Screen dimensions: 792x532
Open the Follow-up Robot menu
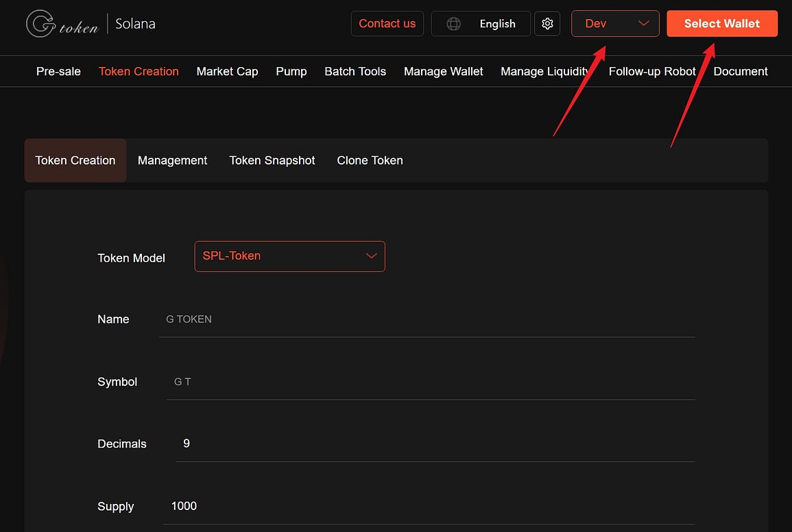click(652, 71)
